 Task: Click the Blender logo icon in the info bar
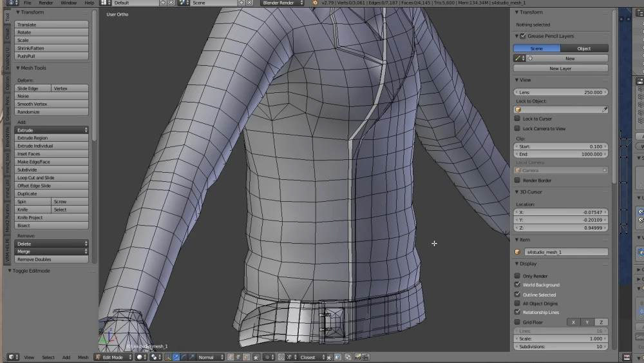[11, 3]
